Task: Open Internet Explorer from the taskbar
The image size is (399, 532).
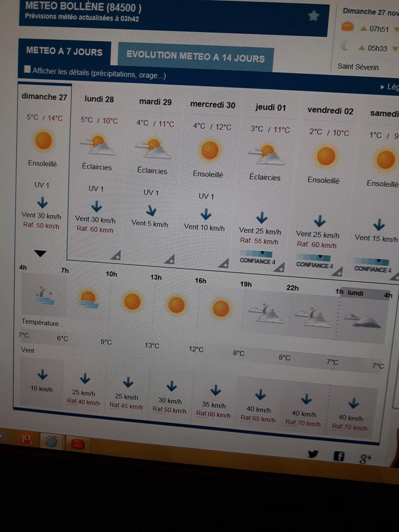Action: coord(51,441)
